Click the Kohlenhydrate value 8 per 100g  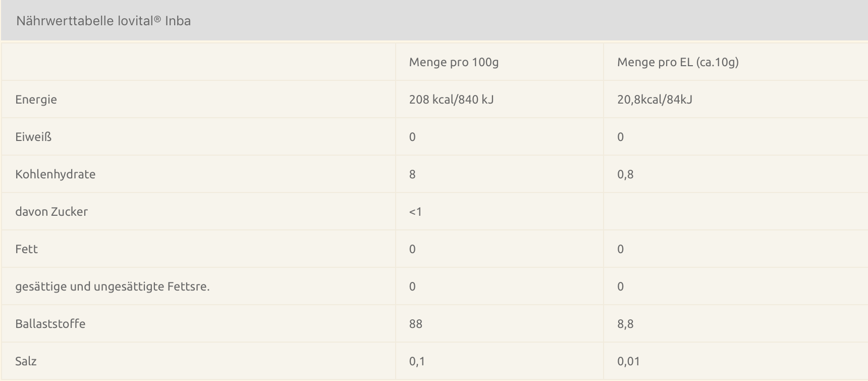tap(412, 174)
